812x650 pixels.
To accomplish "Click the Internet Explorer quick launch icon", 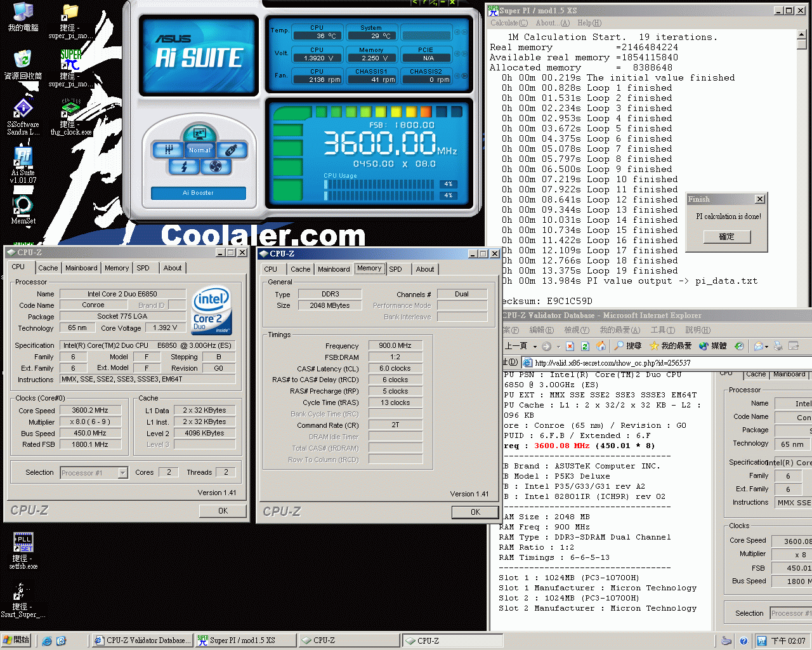I will 47,641.
